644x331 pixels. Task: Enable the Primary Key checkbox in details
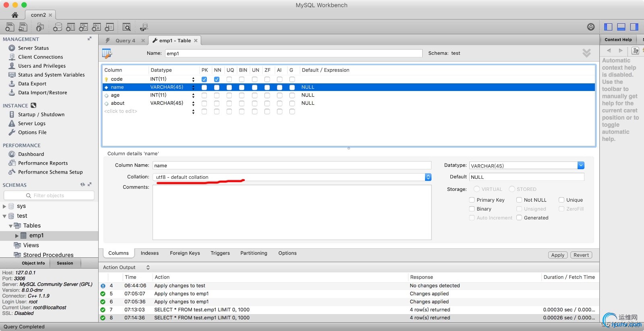tap(472, 200)
